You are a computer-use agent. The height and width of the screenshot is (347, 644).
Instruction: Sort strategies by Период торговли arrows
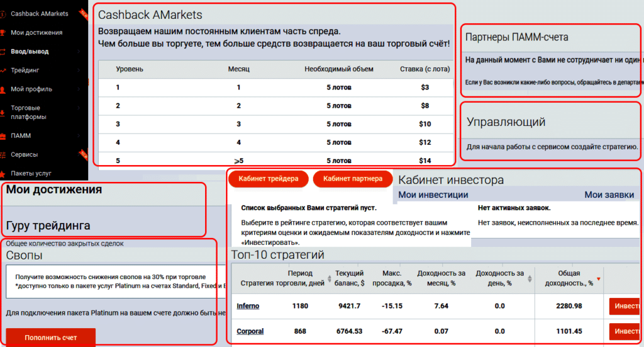329,279
